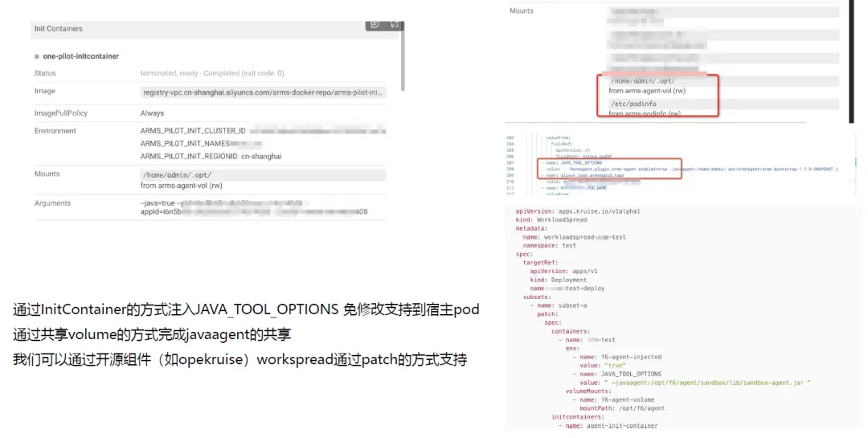
Task: Click the 'Always' ImagePullPolicy value
Action: 152,113
